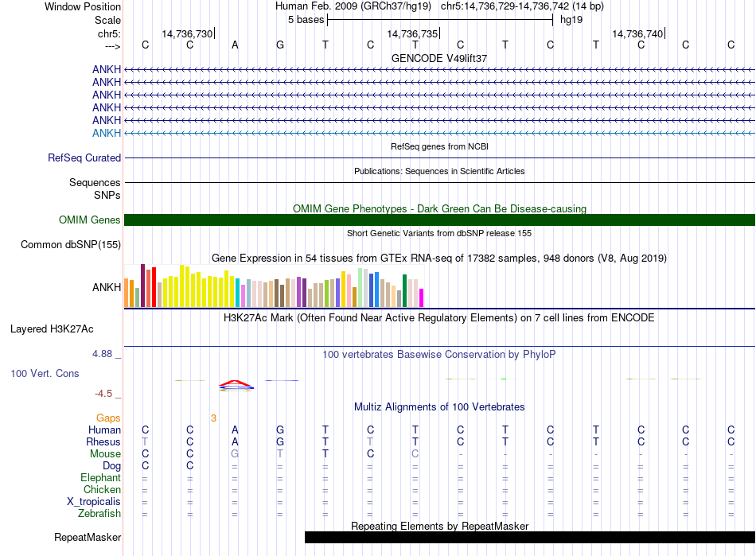Screen dimensions: 756x556
Task: Click the RepeatMasker track label
Action: point(88,538)
